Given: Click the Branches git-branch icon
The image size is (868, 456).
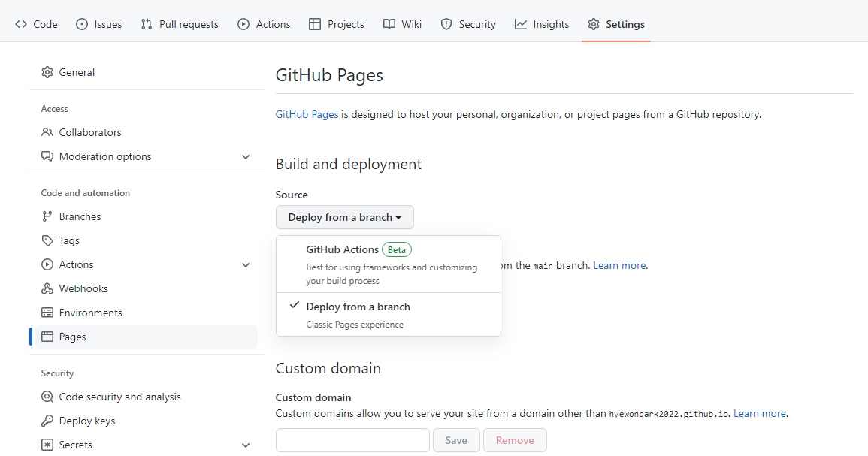Looking at the screenshot, I should point(47,216).
